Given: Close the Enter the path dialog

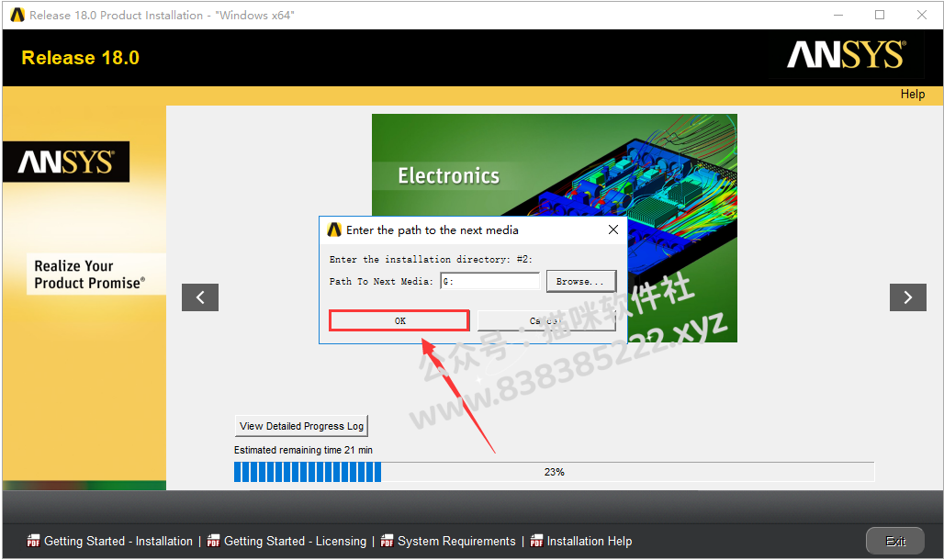Looking at the screenshot, I should [612, 230].
